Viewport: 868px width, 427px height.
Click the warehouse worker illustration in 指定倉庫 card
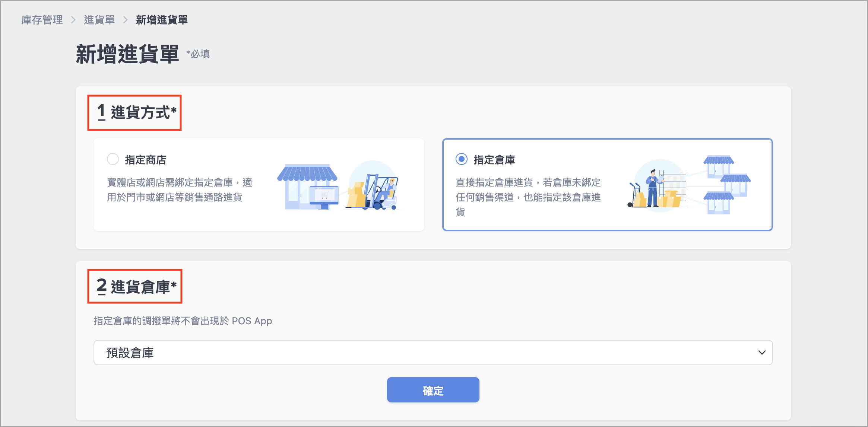(689, 184)
